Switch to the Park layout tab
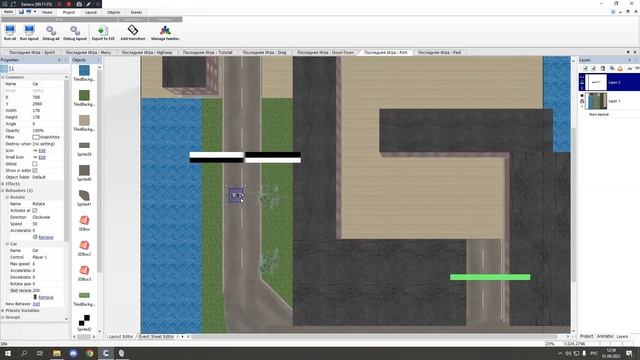640x360 pixels. pos(439,52)
